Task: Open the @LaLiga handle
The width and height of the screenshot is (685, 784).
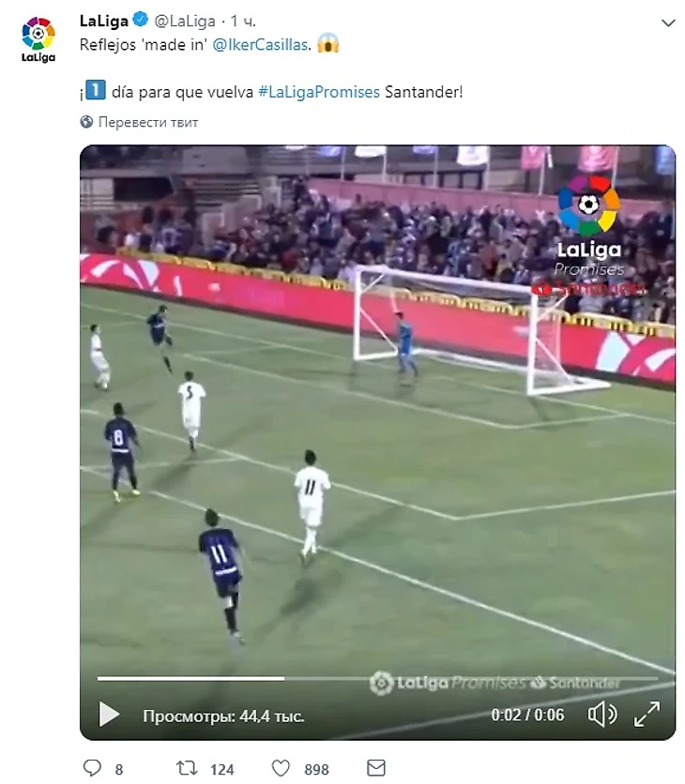Action: (185, 21)
